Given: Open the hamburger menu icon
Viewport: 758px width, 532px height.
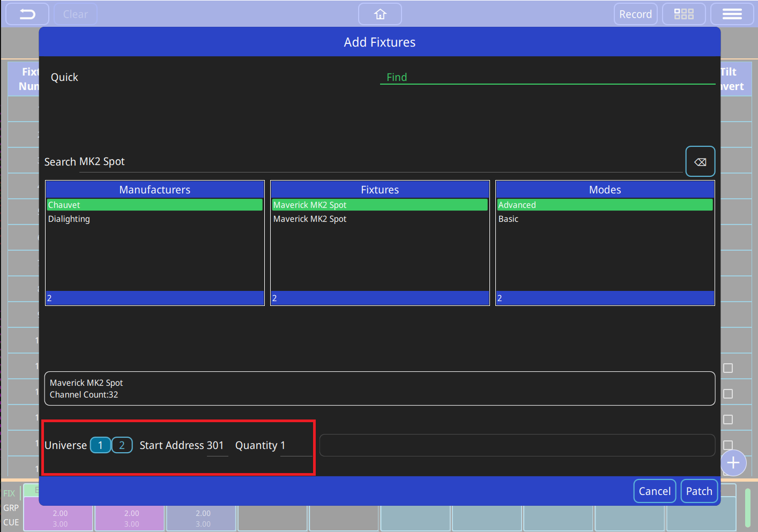Looking at the screenshot, I should (x=732, y=14).
